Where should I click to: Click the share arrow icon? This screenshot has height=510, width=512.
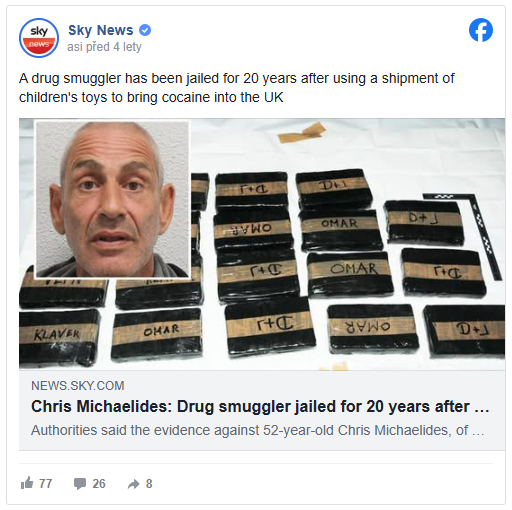click(134, 484)
